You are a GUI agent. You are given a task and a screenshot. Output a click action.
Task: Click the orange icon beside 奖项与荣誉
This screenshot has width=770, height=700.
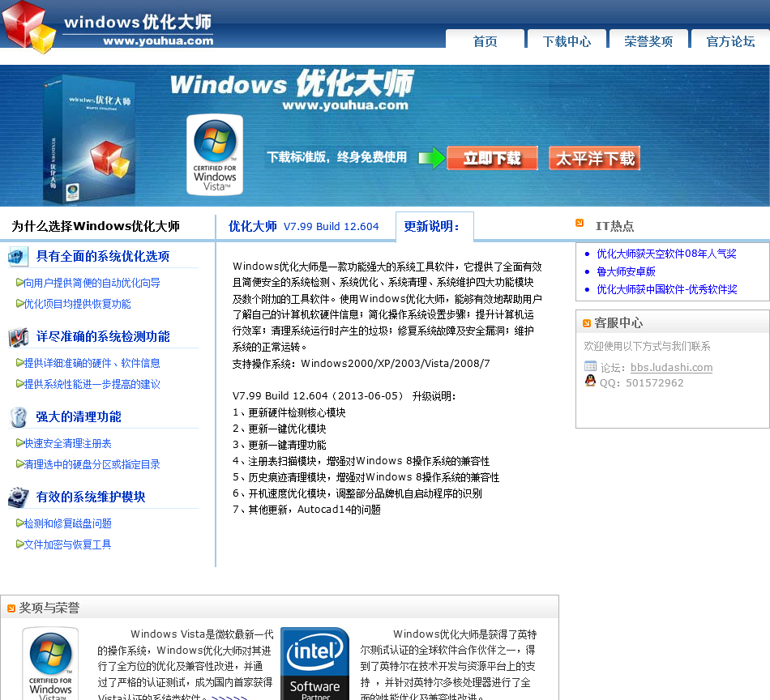pyautogui.click(x=11, y=608)
